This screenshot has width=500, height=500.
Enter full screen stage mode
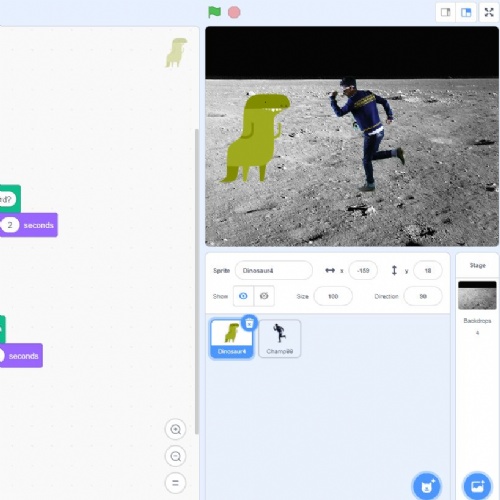tap(489, 13)
